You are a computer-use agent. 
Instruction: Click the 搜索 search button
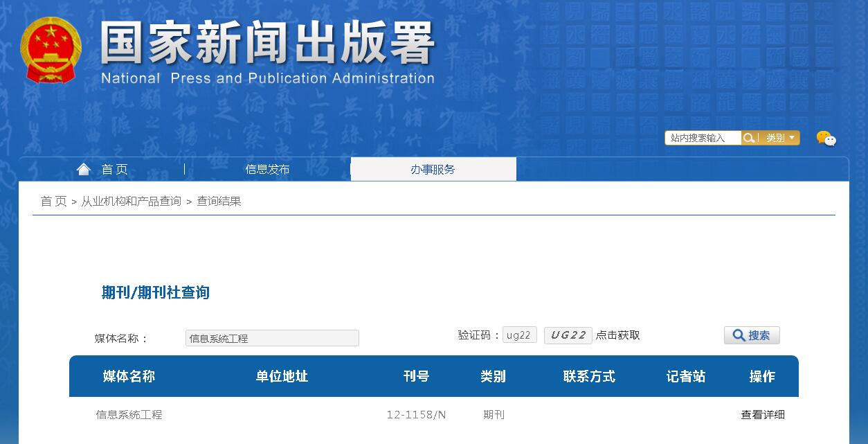752,335
